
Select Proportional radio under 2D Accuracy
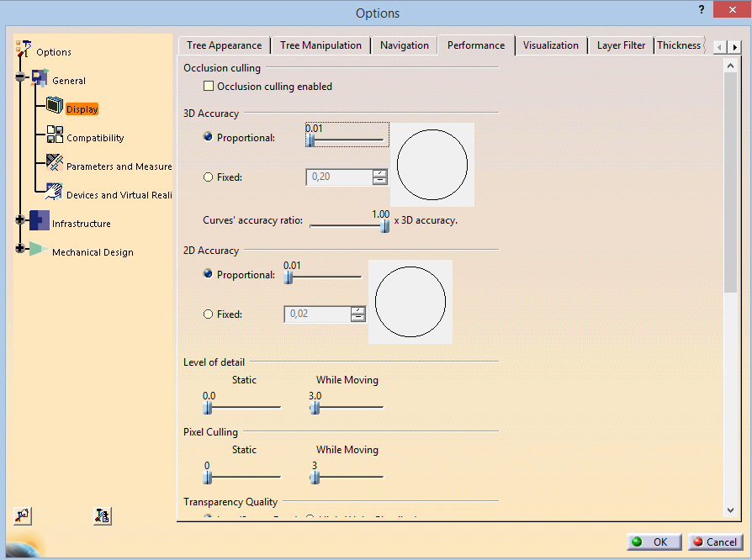[208, 274]
